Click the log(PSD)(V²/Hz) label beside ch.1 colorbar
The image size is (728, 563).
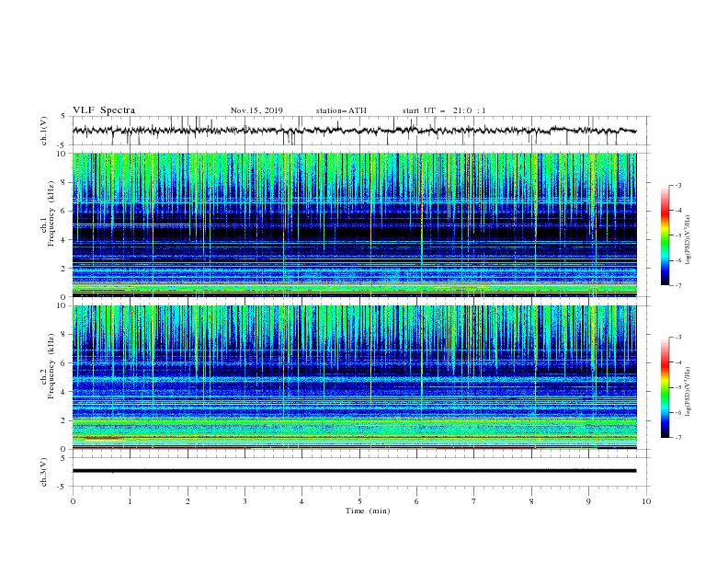[x=688, y=240]
